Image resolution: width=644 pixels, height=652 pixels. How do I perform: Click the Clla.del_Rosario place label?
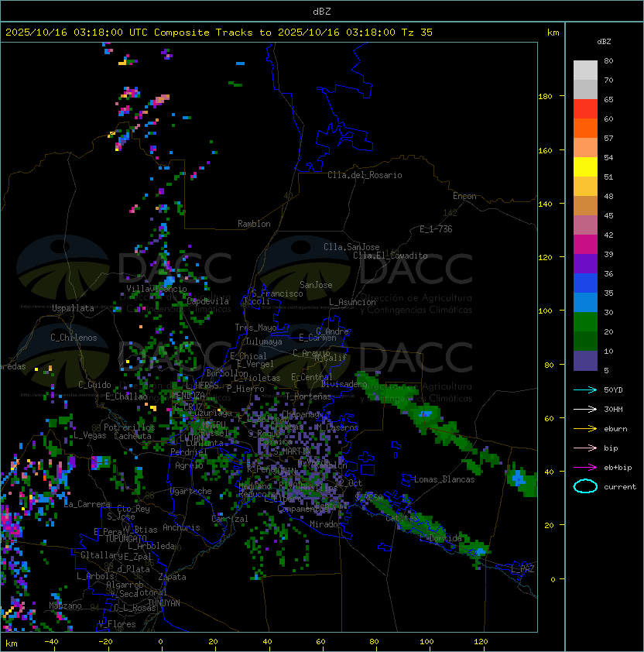(365, 175)
